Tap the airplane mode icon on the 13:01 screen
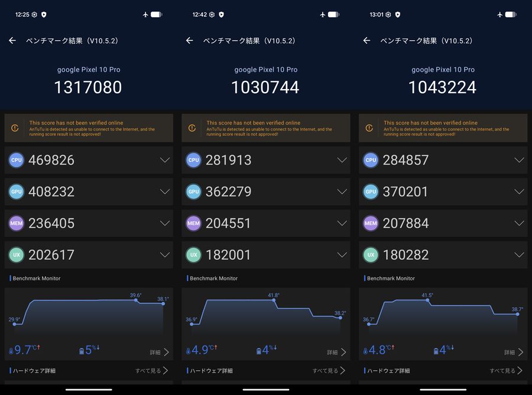Viewport: 532px width, 395px height. point(499,15)
